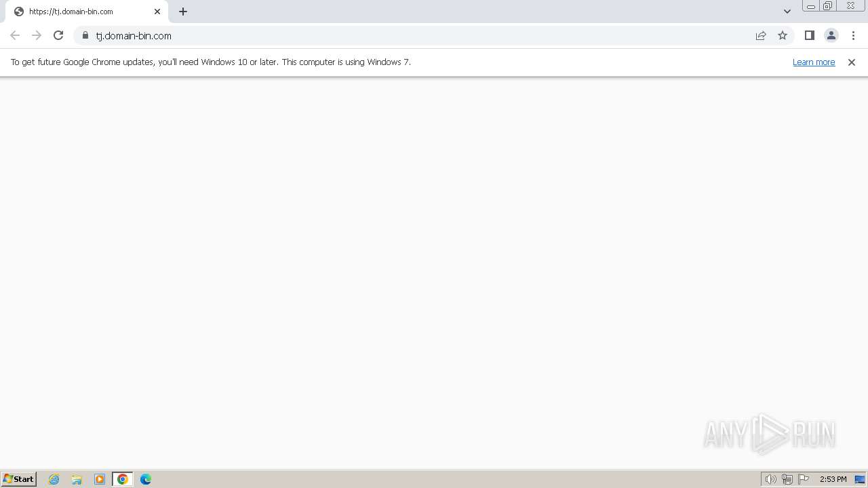The width and height of the screenshot is (868, 488).
Task: Open the Learn more link
Action: [x=814, y=62]
